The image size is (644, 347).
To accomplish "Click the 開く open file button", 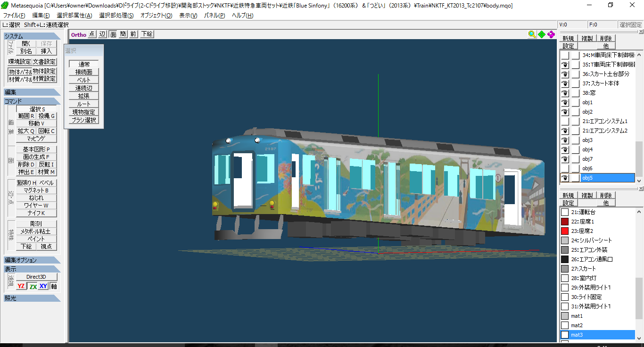I will [26, 43].
